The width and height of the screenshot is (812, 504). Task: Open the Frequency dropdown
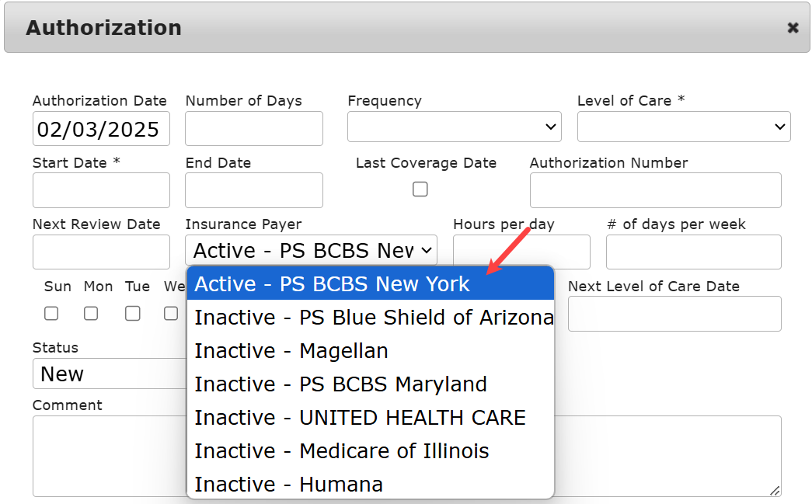454,127
